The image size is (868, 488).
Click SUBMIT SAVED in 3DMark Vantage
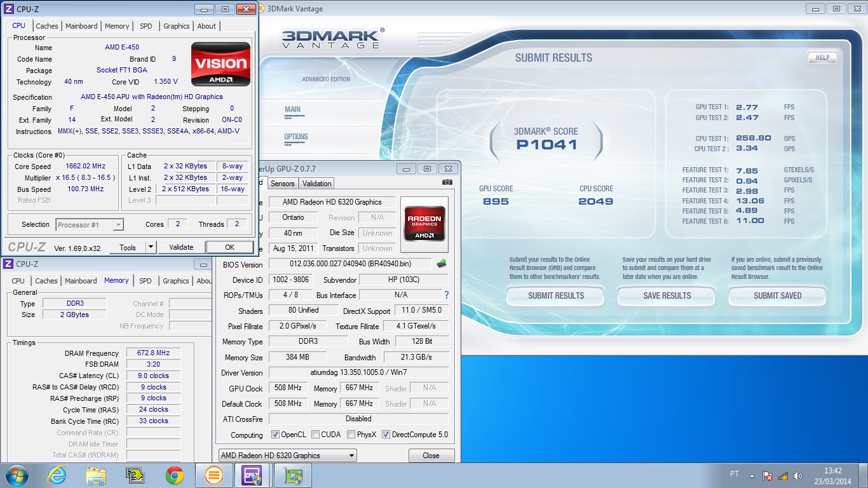tap(778, 295)
